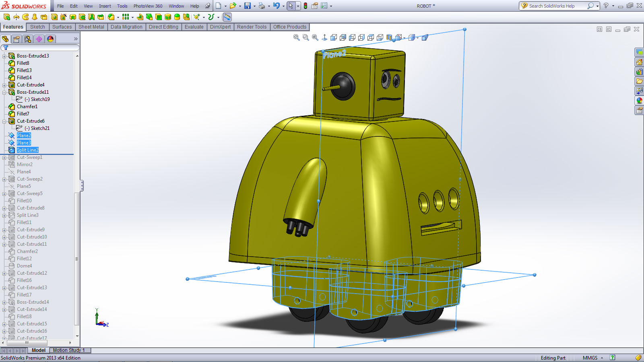Click the Normal To view arrow icon
Screen dimensions: 644x362
(x=324, y=37)
